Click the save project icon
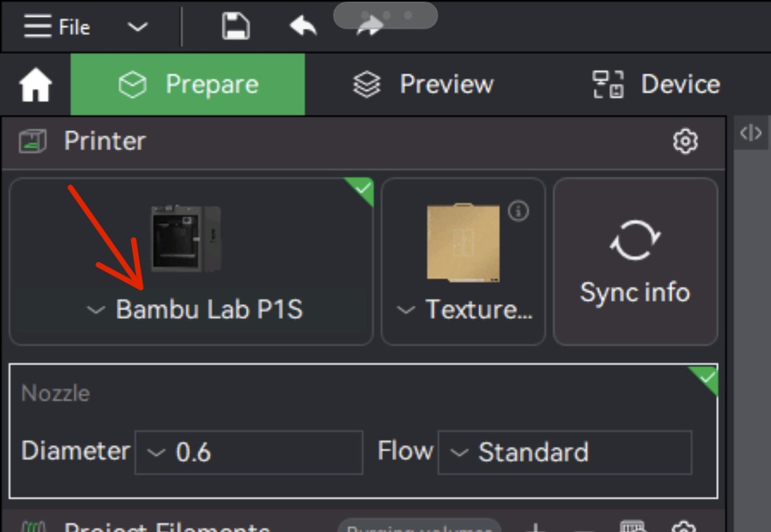 point(236,27)
